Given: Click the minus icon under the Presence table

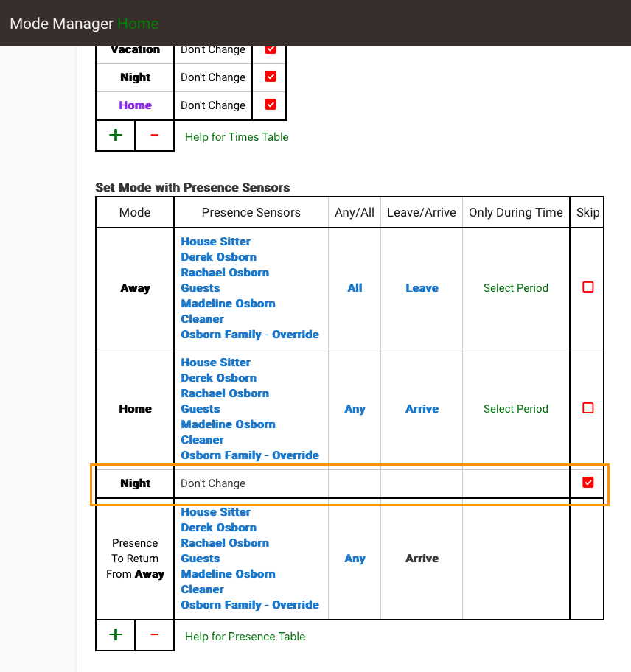Looking at the screenshot, I should 154,635.
